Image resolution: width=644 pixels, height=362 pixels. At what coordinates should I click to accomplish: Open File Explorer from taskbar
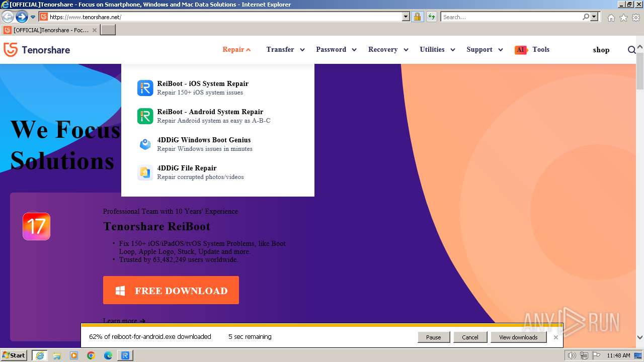tap(57, 355)
